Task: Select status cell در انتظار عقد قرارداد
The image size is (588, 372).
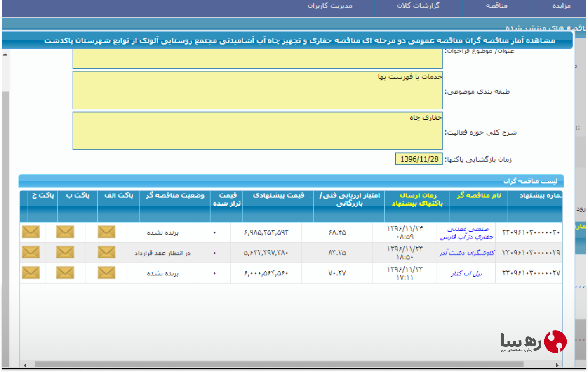Action: pyautogui.click(x=162, y=253)
